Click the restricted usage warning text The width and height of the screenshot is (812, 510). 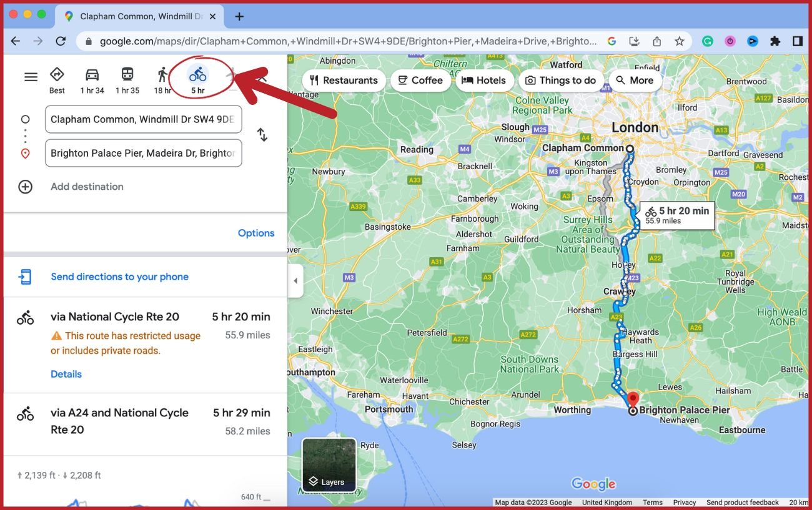126,343
